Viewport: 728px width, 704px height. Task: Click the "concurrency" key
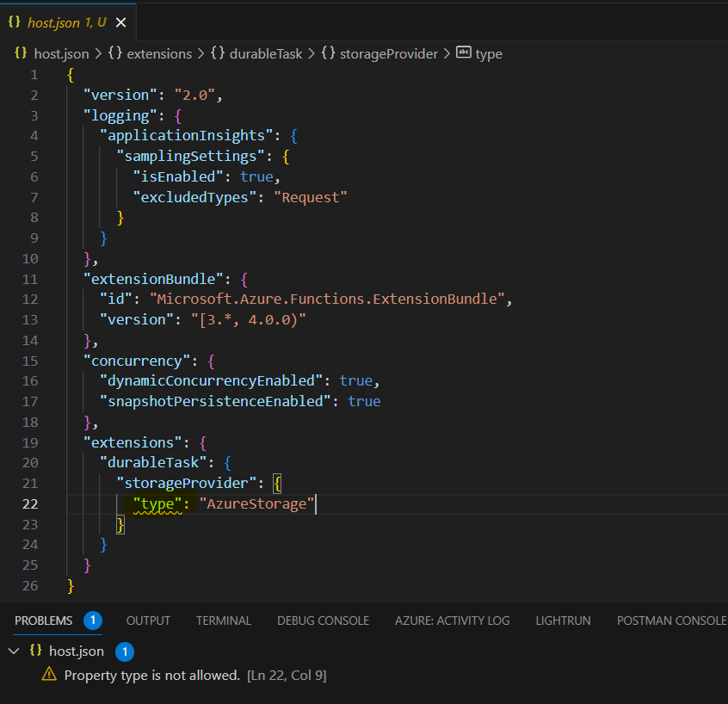click(x=137, y=361)
